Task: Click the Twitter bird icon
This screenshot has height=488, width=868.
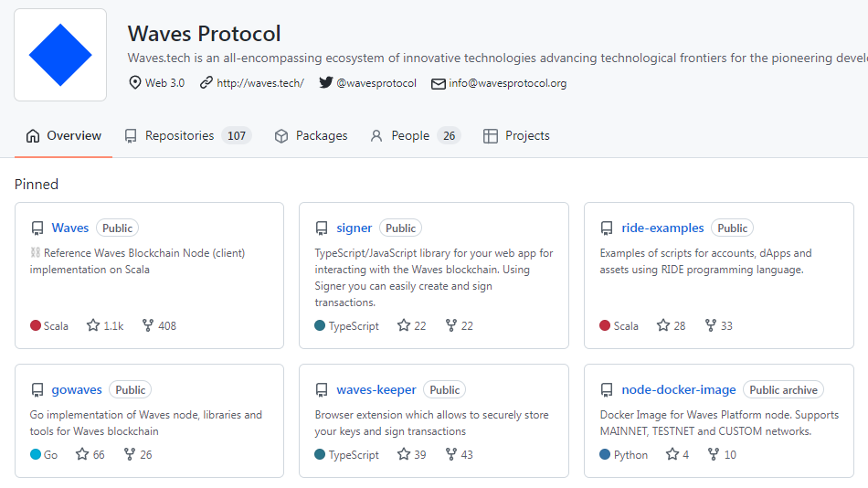Action: tap(326, 82)
